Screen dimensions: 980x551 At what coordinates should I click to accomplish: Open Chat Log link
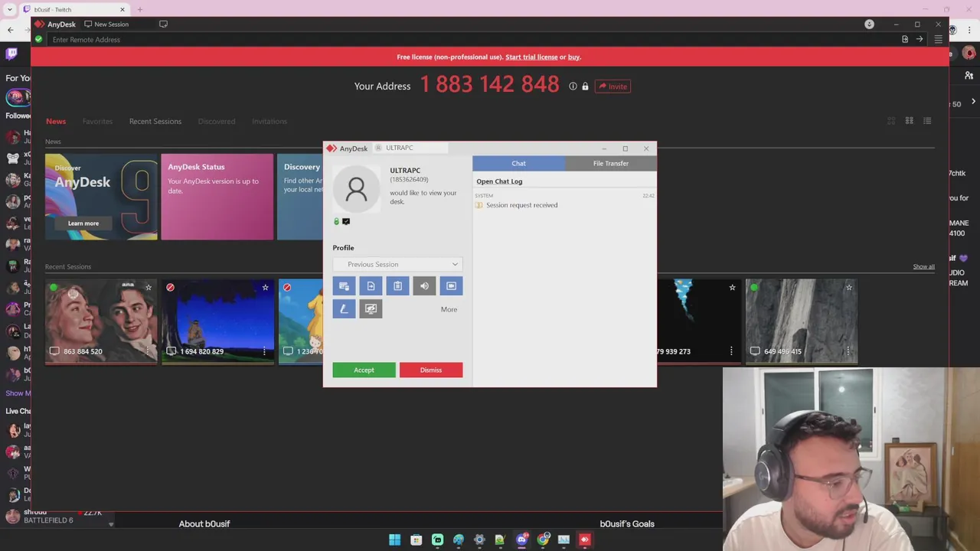point(499,181)
